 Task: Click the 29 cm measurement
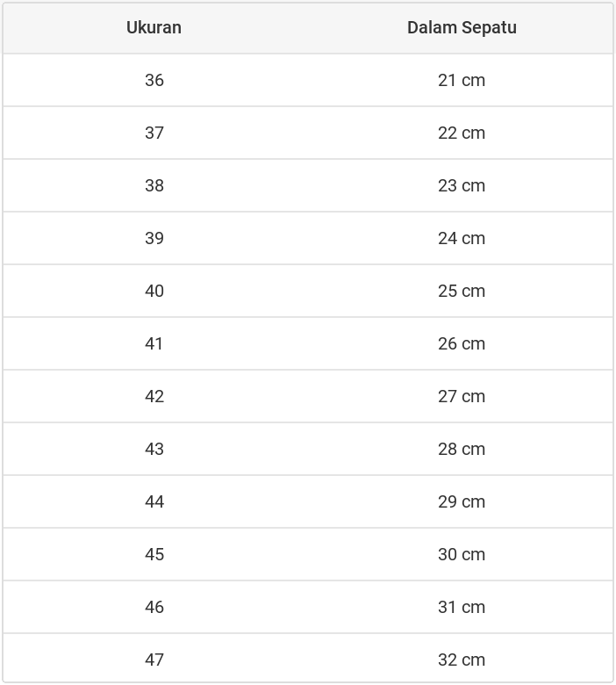pyautogui.click(x=462, y=501)
